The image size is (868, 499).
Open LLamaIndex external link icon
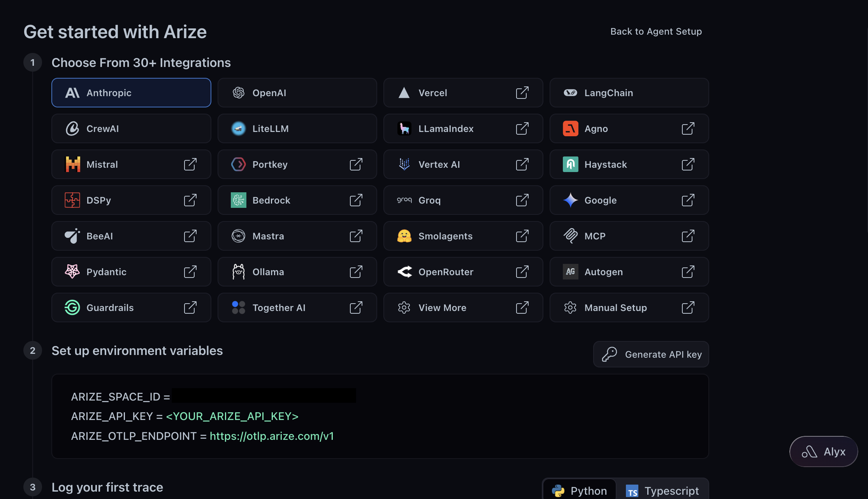522,128
